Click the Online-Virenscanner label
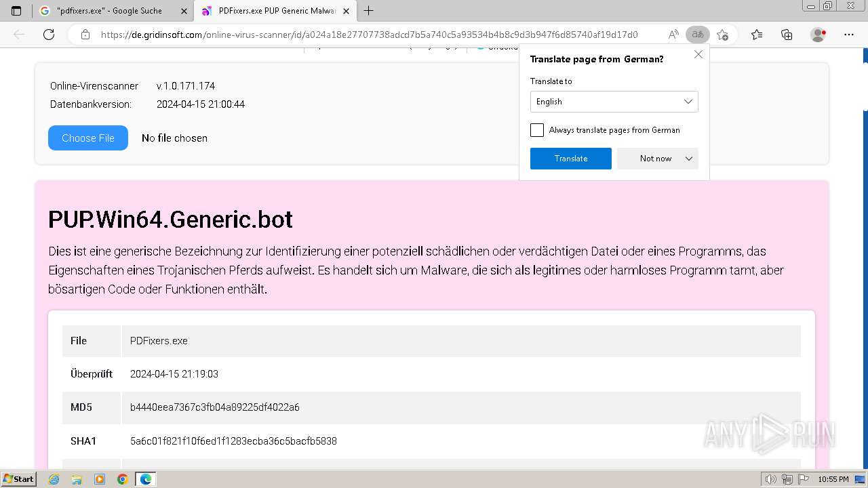The width and height of the screenshot is (868, 488). click(x=94, y=86)
